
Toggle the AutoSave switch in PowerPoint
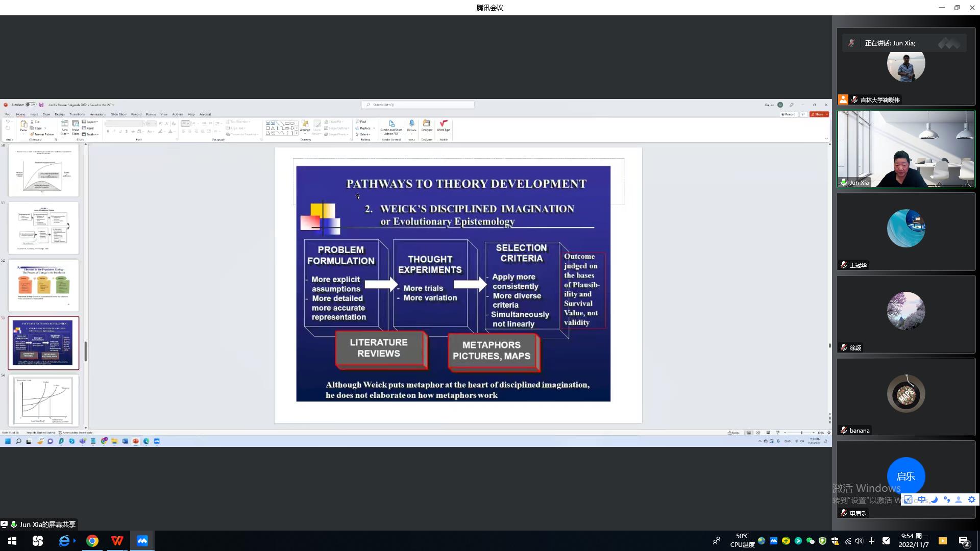tap(30, 105)
